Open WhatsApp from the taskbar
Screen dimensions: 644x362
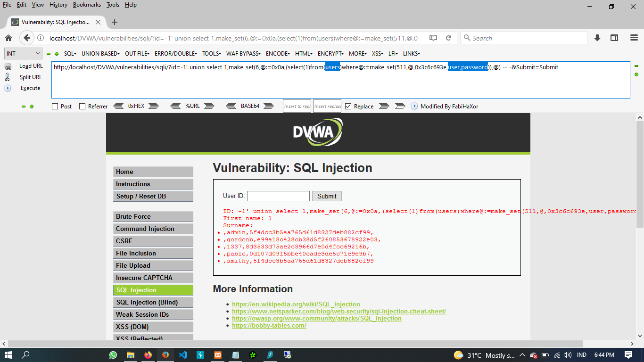point(113,355)
